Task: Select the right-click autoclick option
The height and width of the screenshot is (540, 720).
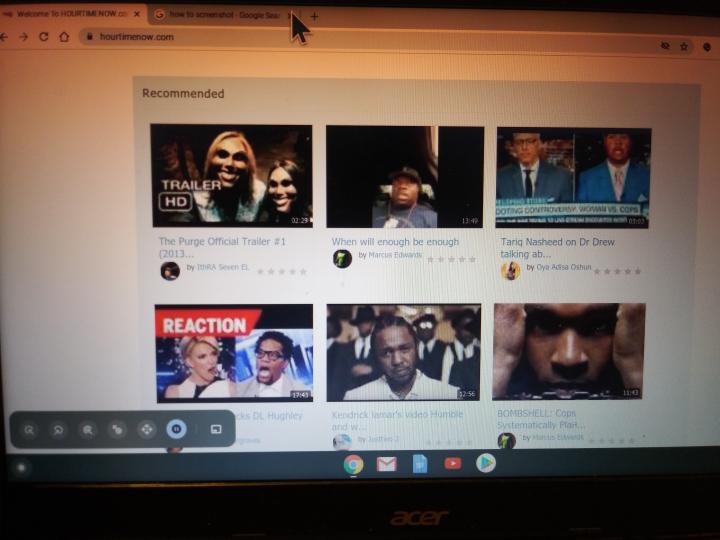Action: pyautogui.click(x=58, y=430)
